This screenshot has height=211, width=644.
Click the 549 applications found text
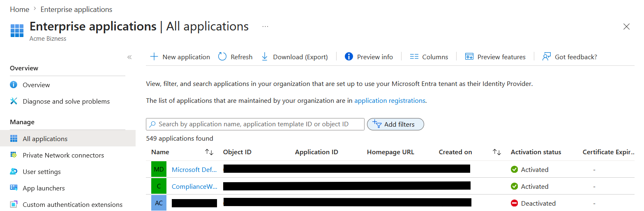tap(180, 138)
